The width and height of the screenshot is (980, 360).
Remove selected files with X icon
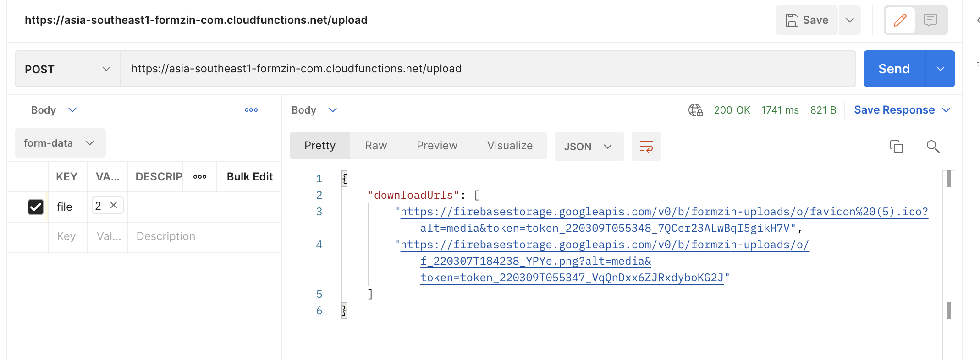[114, 205]
